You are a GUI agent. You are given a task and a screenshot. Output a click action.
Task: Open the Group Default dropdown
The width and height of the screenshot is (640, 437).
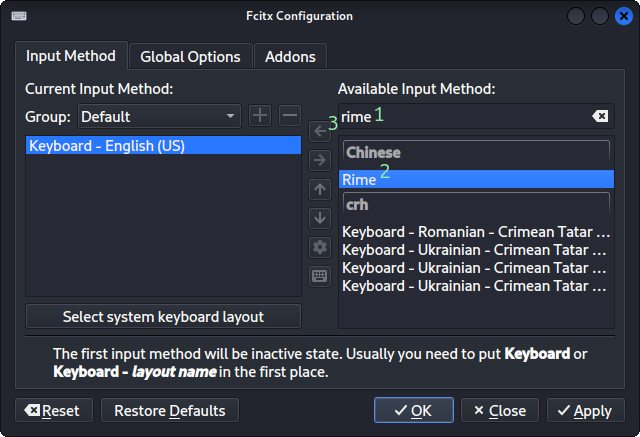159,116
